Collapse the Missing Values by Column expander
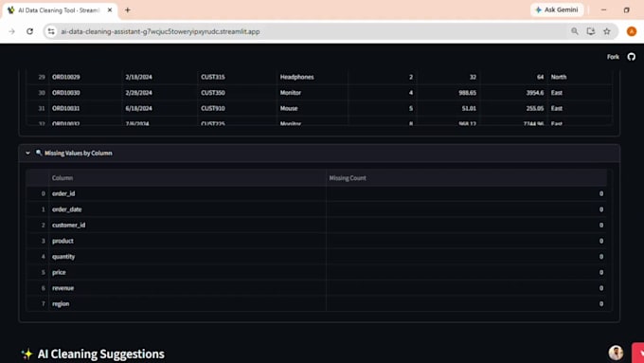Screen dimensions: 644x363 coord(27,153)
